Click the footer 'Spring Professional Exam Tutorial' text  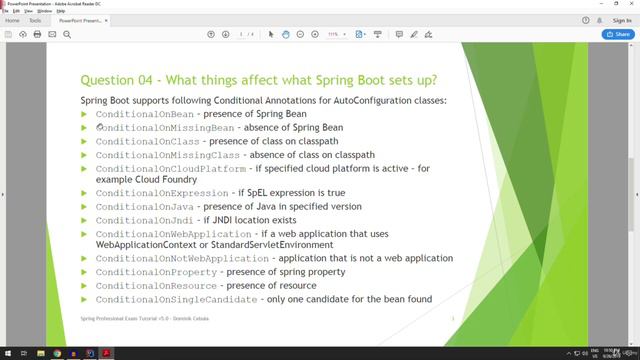(x=145, y=318)
